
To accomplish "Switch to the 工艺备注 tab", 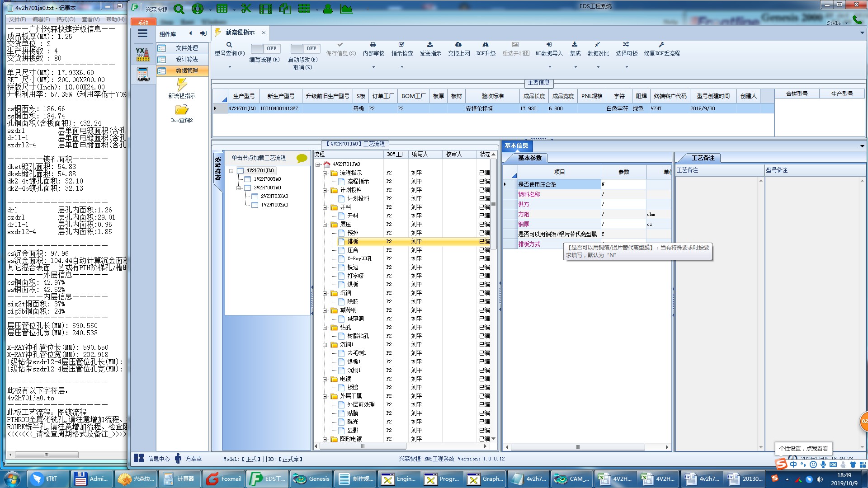I will click(x=703, y=158).
